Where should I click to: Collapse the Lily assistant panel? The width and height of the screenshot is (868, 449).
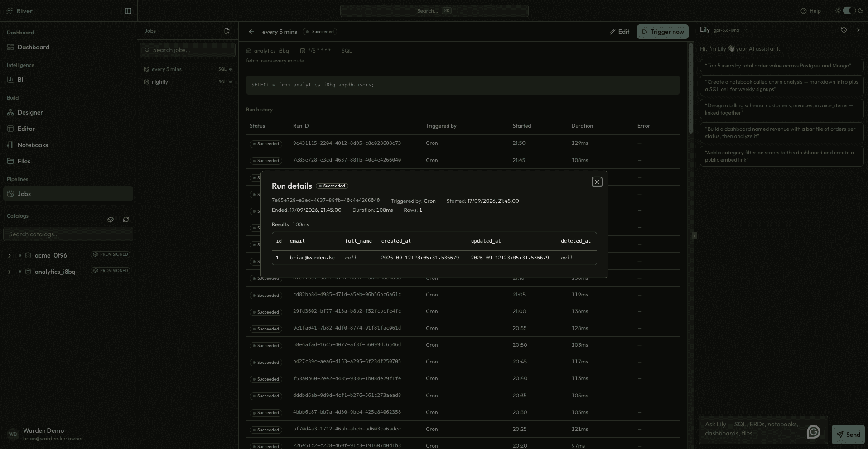click(x=858, y=30)
